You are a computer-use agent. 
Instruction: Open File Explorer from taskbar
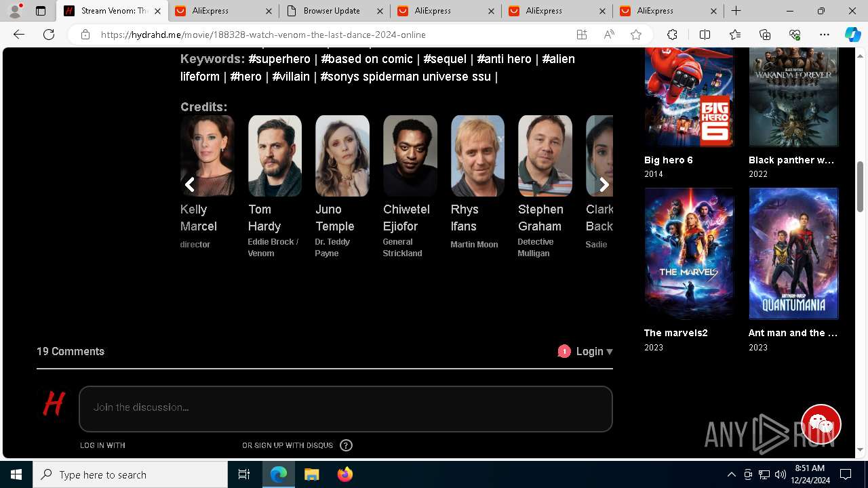click(311, 474)
